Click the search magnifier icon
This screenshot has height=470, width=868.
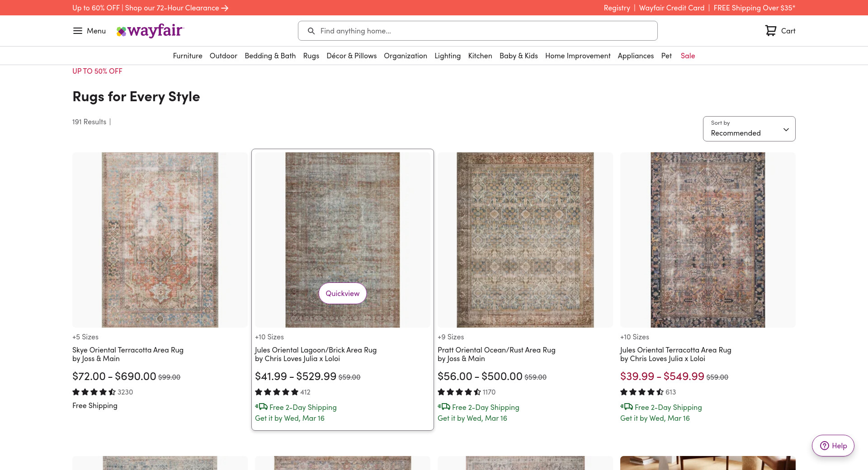pyautogui.click(x=311, y=31)
